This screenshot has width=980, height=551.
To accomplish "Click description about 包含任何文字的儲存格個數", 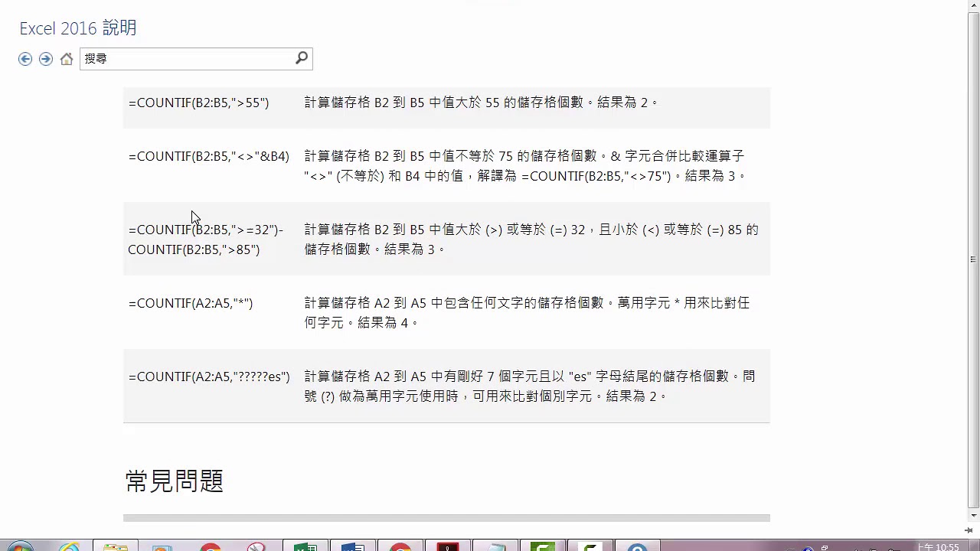I will pyautogui.click(x=527, y=313).
